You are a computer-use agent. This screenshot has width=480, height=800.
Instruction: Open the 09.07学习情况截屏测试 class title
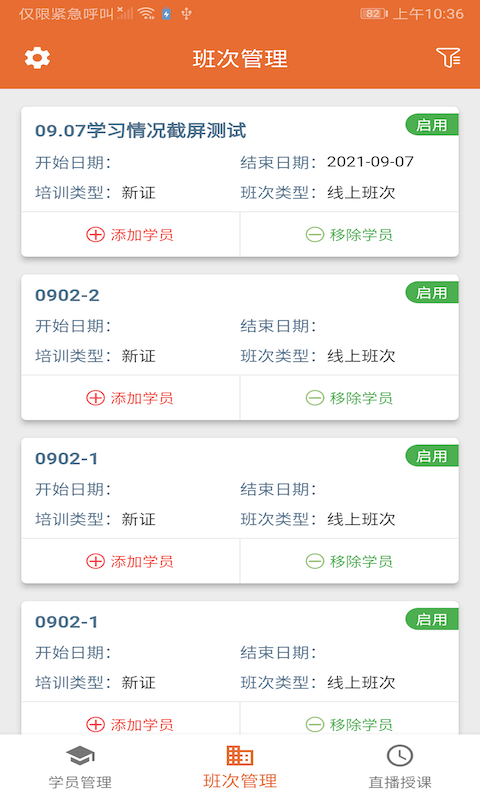140,131
